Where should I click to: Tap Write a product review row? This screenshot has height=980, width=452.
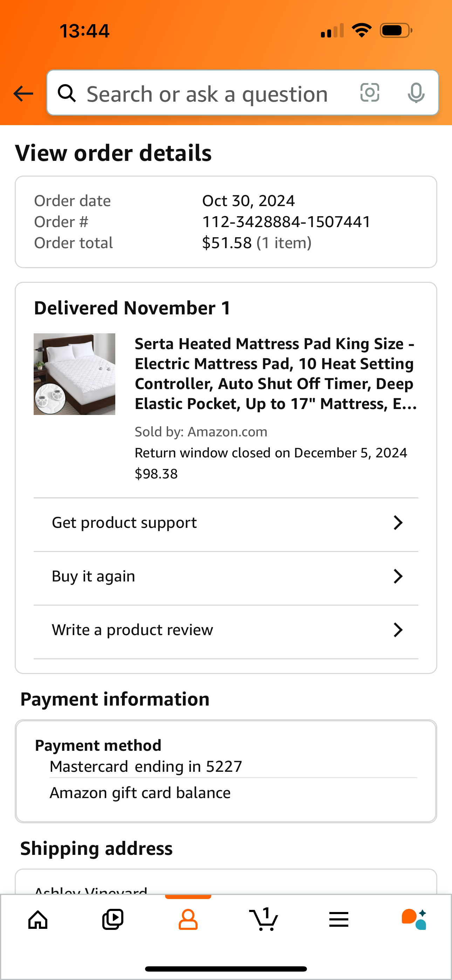(x=226, y=631)
